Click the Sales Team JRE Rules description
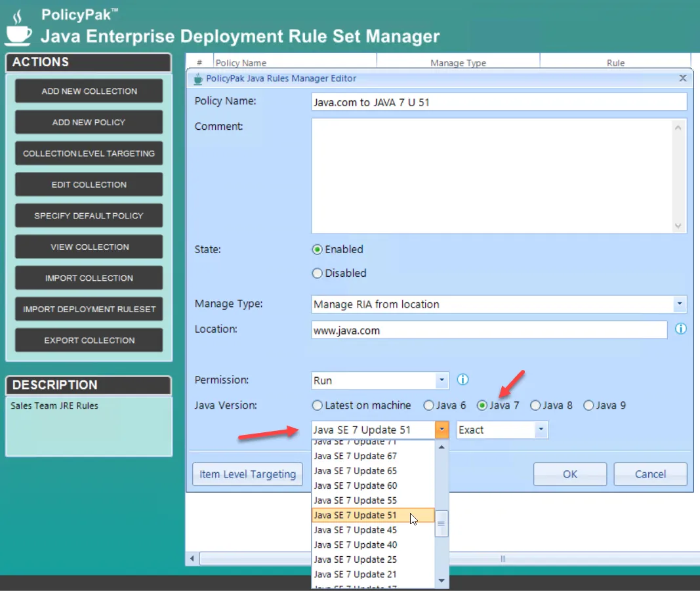The image size is (700, 591). tap(54, 406)
